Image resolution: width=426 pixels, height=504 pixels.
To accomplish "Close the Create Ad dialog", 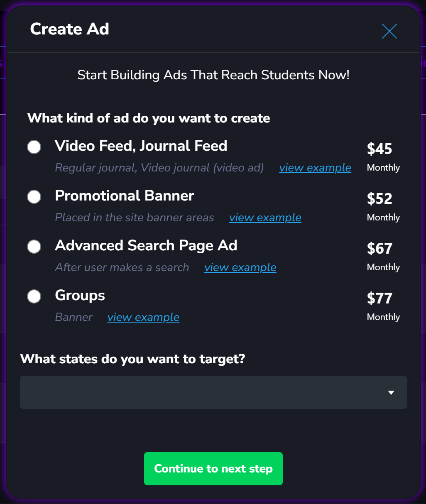I will (x=389, y=31).
